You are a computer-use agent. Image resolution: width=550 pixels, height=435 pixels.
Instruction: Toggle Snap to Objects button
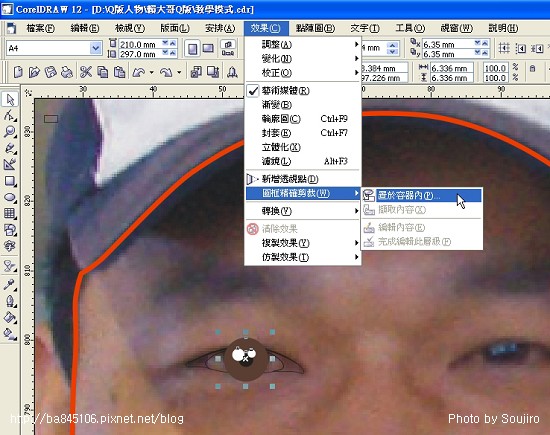pos(537,48)
